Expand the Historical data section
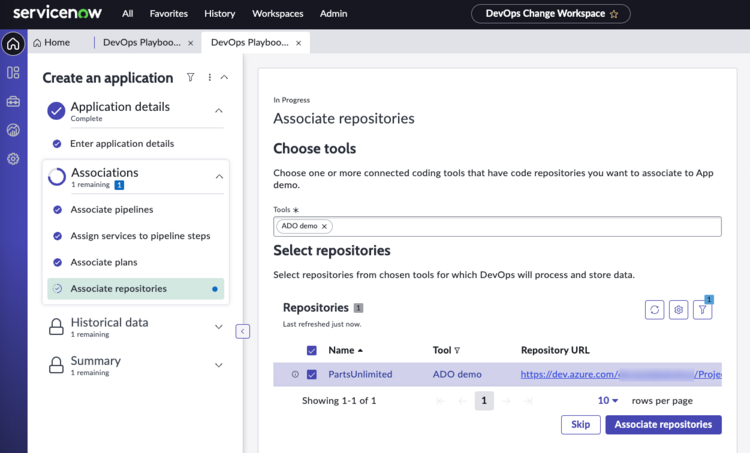This screenshot has height=453, width=750. pyautogui.click(x=219, y=327)
